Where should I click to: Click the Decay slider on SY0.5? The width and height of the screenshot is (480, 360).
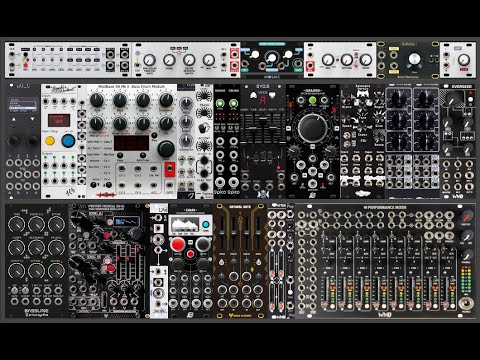coord(263,128)
